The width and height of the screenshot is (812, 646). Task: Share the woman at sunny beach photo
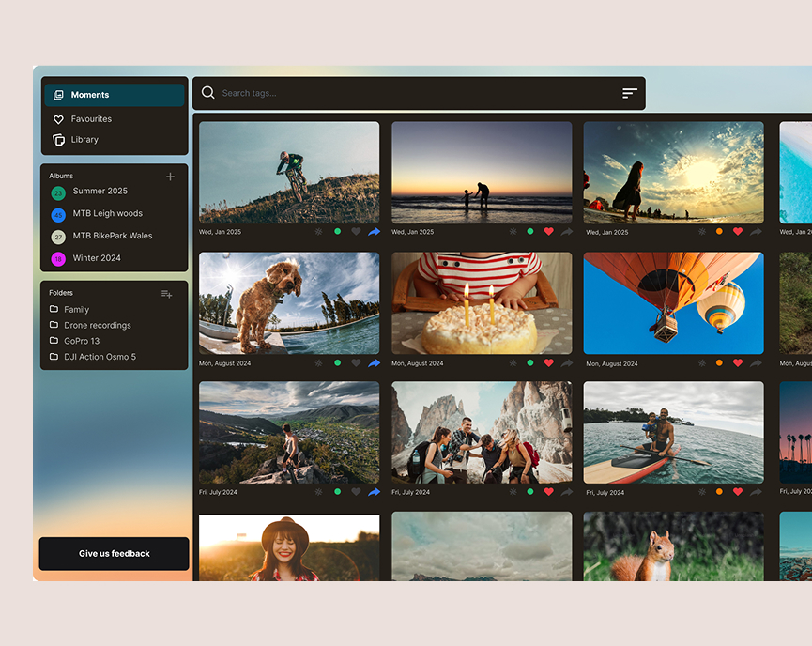(756, 232)
